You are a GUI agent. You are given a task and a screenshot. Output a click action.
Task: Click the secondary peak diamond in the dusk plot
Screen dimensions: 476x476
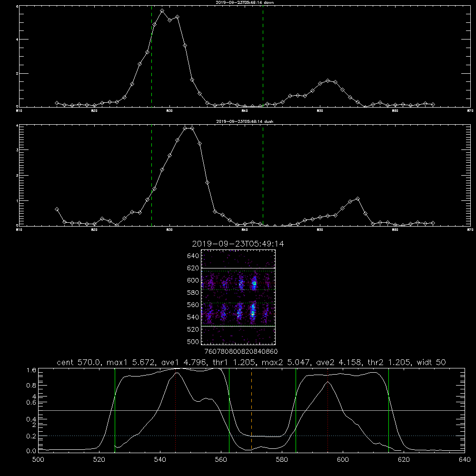[357, 199]
